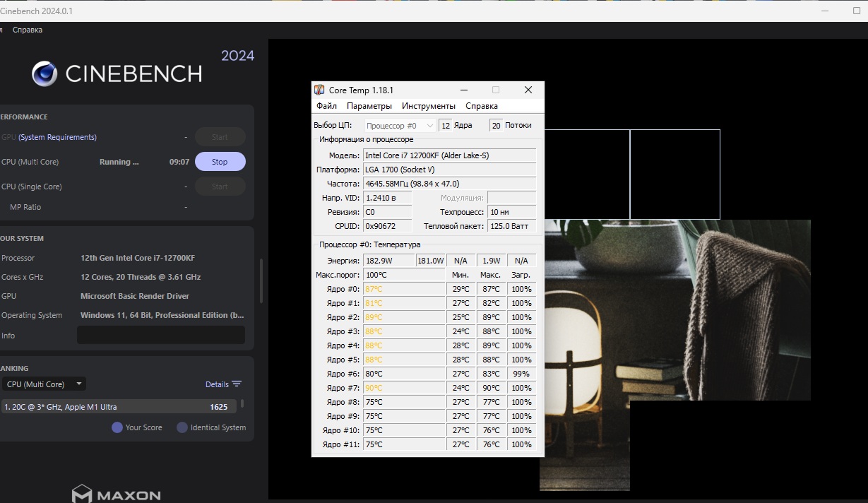Screen dimensions: 868x503
Task: Open the Процессор #0 selector dropdown
Action: tap(400, 126)
